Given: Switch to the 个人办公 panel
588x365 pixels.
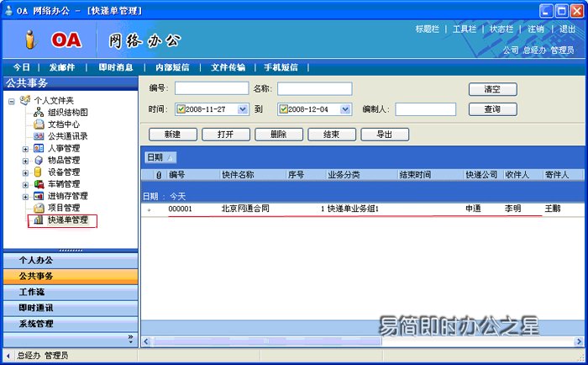Looking at the screenshot, I should click(x=71, y=260).
